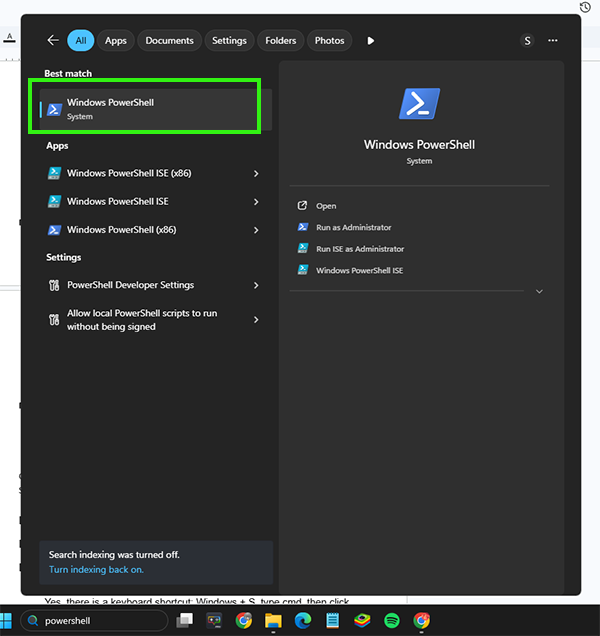
Task: Open the first Google Chrome taskbar icon
Action: pyautogui.click(x=244, y=621)
